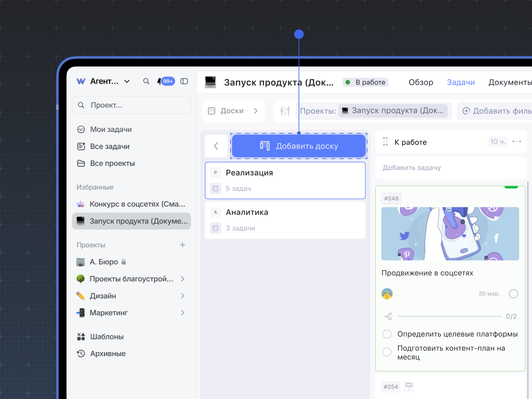Click the Проект search input field
Image resolution: width=532 pixels, height=399 pixels.
pyautogui.click(x=131, y=105)
